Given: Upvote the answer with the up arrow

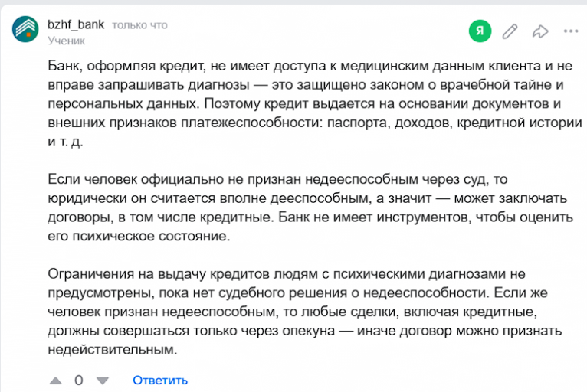Looking at the screenshot, I should point(55,380).
